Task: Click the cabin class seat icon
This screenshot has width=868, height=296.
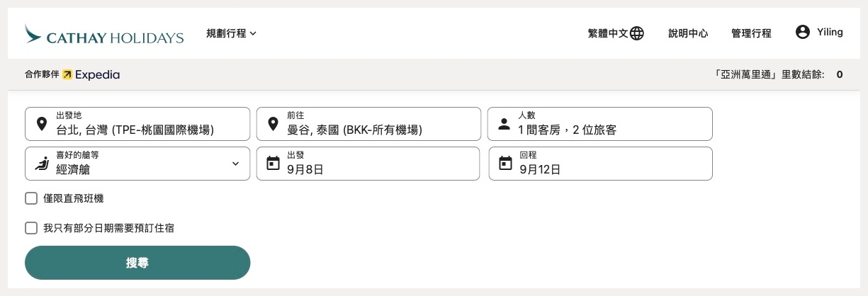Action: [x=41, y=164]
